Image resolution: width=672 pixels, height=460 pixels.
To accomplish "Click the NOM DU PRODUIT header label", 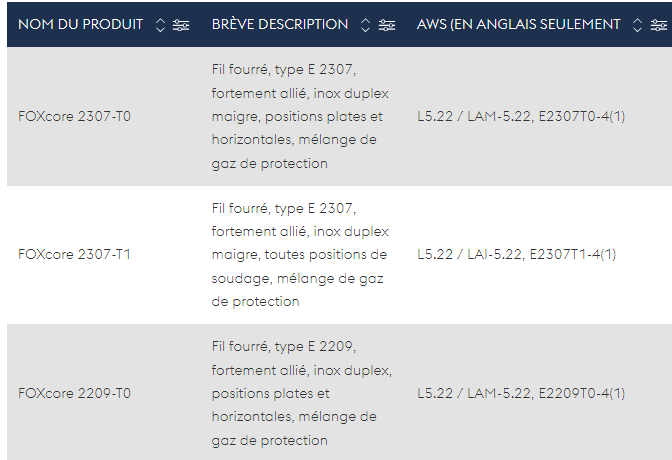I will pos(81,24).
